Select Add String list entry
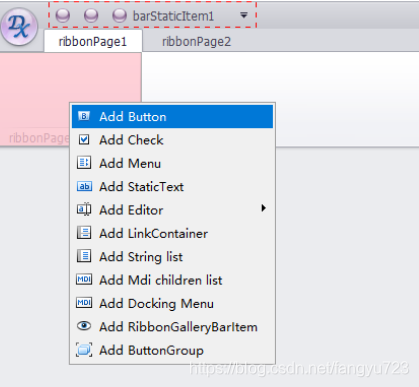This screenshot has width=419, height=387. click(x=172, y=257)
